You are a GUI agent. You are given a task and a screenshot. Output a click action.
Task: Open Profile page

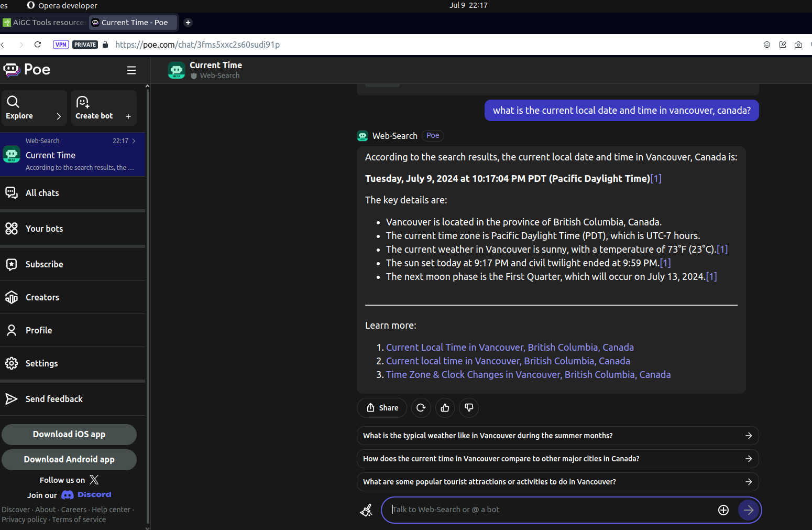(73, 330)
